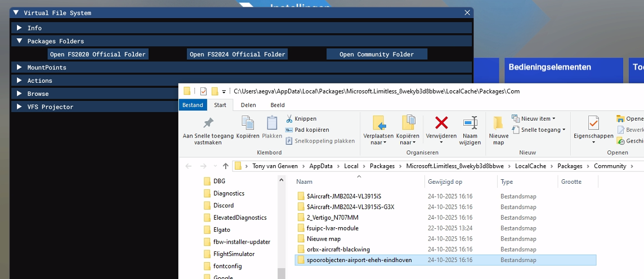Open Eigenschappen properties icon

point(593,123)
